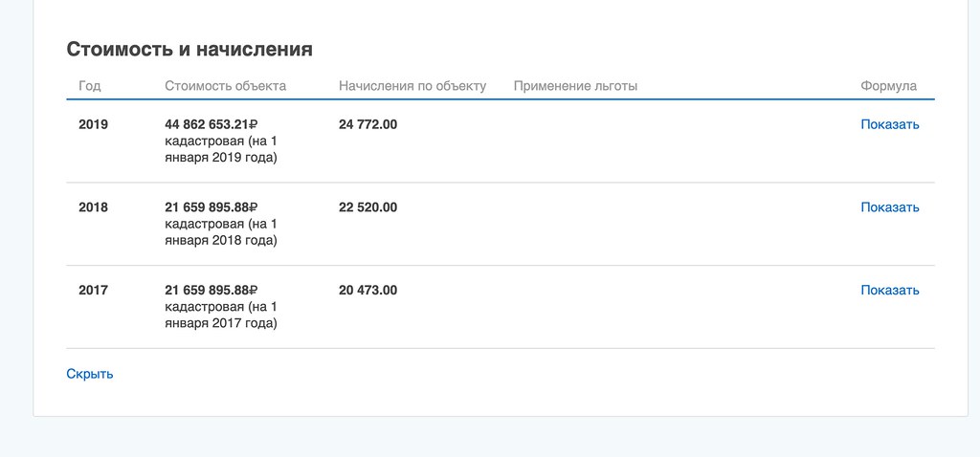Click the 'на 1 января 2019 года' note
980x457 pixels.
point(221,149)
